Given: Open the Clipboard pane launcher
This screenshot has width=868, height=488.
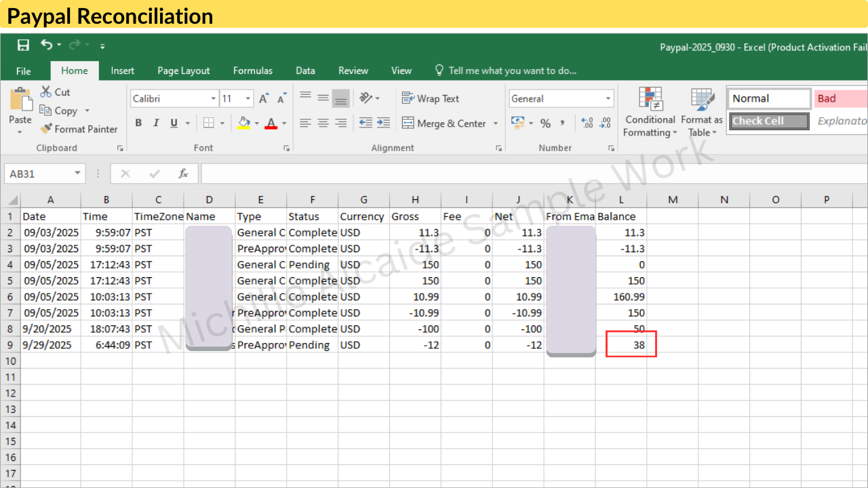Looking at the screenshot, I should pyautogui.click(x=120, y=148).
